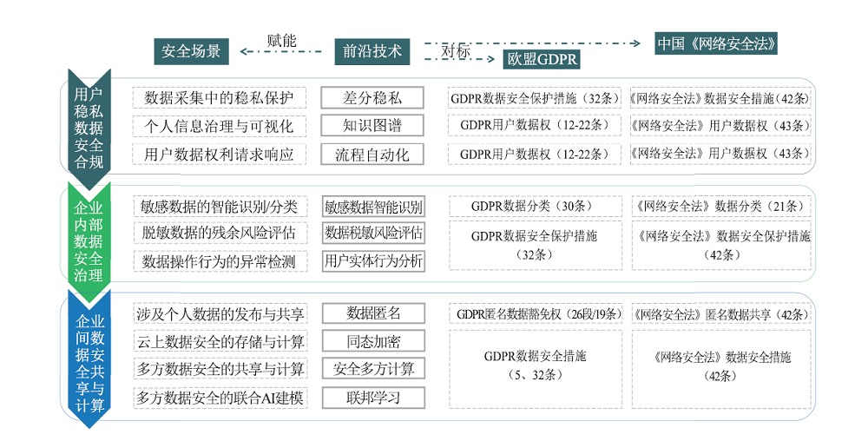
Task: Click 数据采集中的隐私保护 scenario box
Action: click(x=220, y=98)
